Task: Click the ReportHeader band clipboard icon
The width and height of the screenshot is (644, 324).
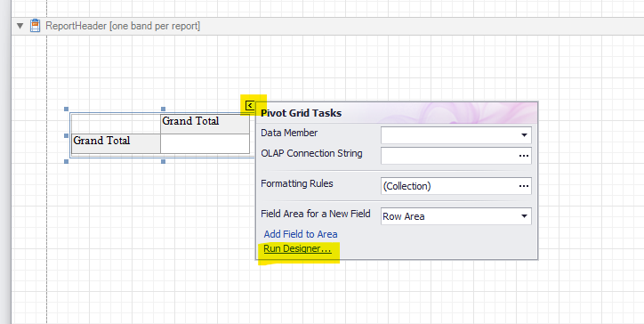Action: (36, 26)
